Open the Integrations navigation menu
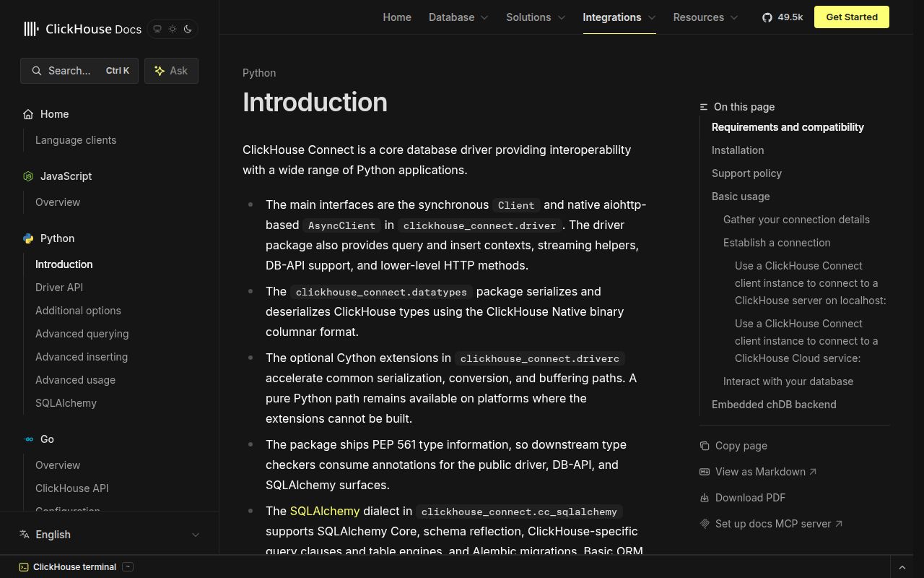The image size is (924, 578). (x=619, y=17)
